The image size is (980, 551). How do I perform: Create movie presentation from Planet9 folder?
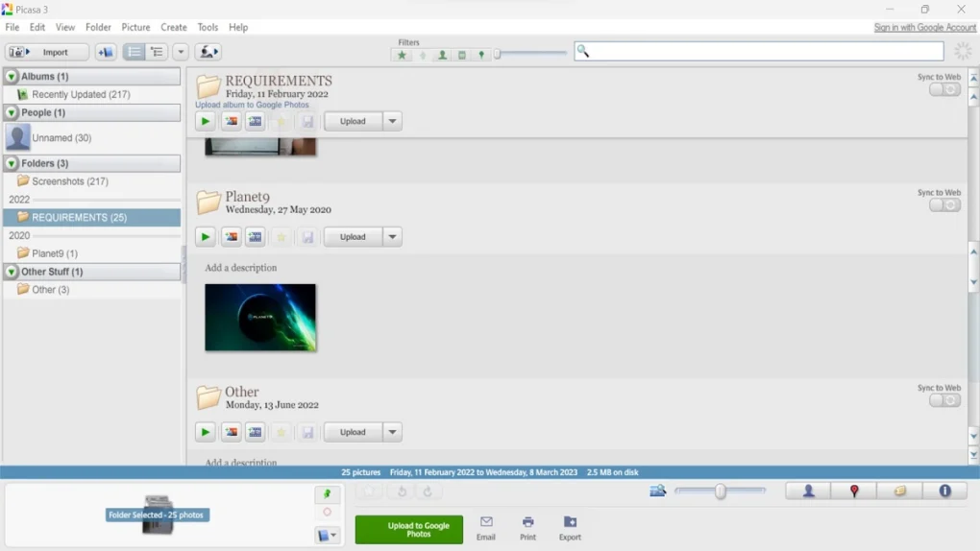point(255,237)
